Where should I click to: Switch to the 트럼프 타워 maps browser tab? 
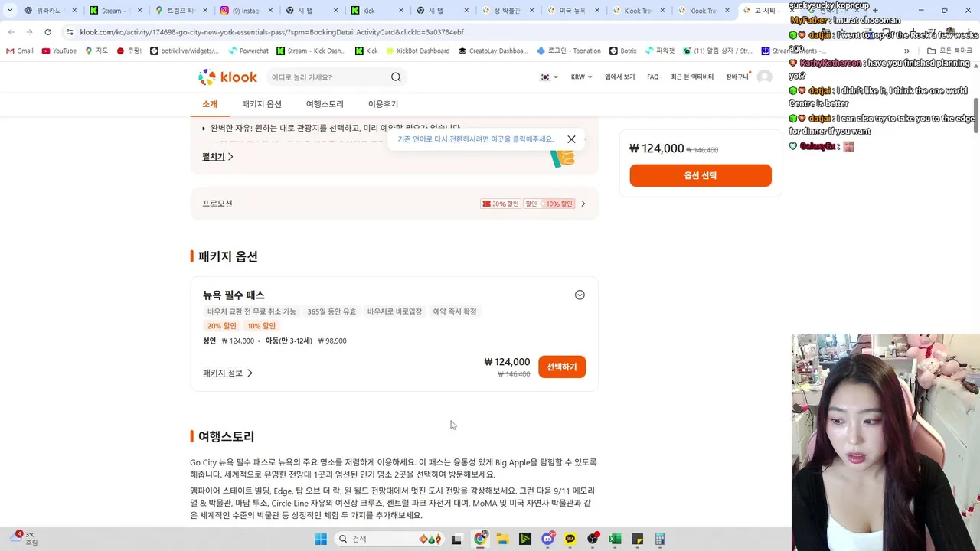[180, 11]
